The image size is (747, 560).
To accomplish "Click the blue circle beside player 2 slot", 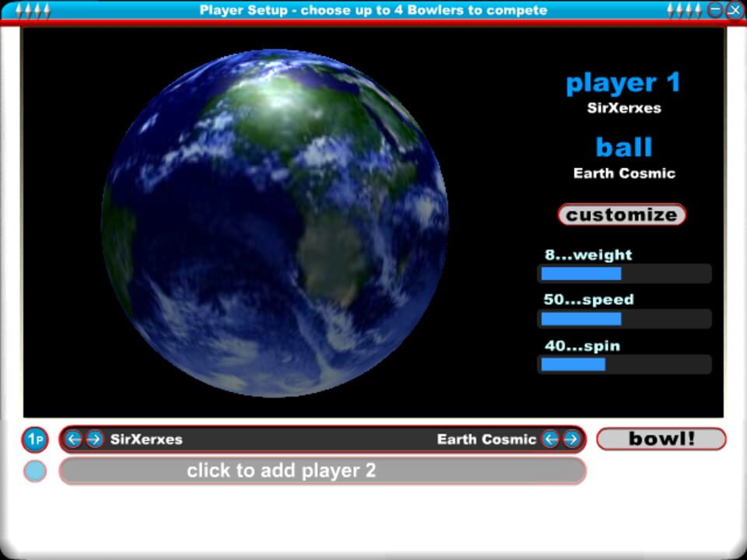I will (x=34, y=471).
